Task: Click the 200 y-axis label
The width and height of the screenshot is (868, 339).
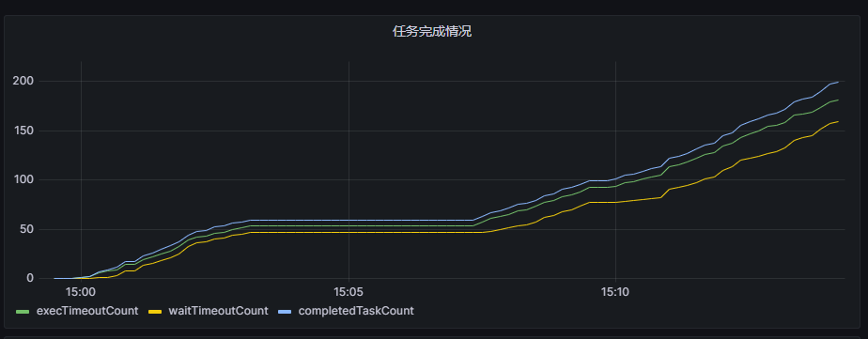Action: click(23, 82)
